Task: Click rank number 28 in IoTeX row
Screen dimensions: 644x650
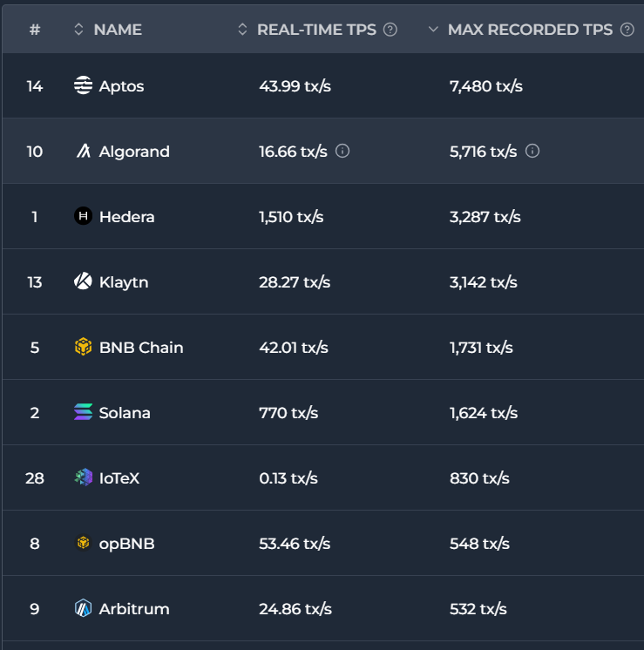Action: (x=35, y=478)
